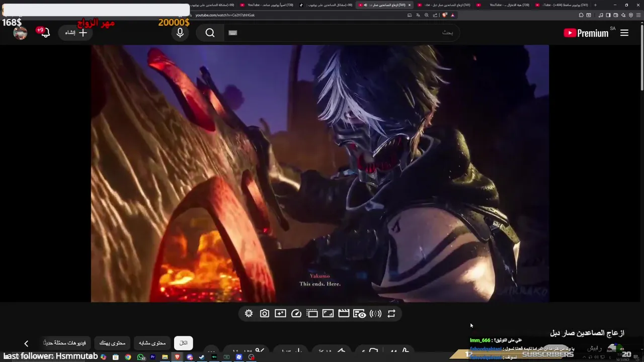This screenshot has height=362, width=644.
Task: Open Discord from the taskbar
Action: (190, 357)
